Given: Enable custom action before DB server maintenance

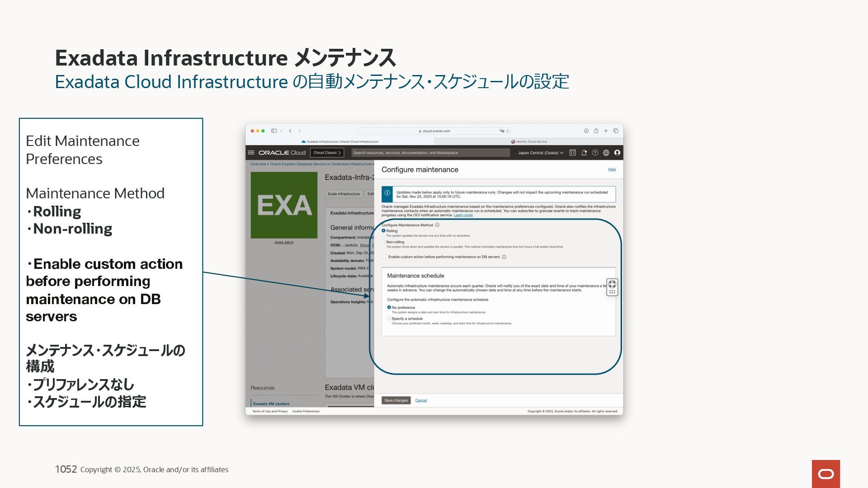Looking at the screenshot, I should click(384, 257).
